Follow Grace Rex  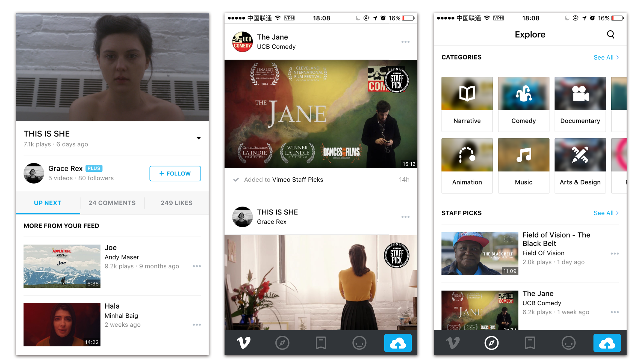point(175,174)
